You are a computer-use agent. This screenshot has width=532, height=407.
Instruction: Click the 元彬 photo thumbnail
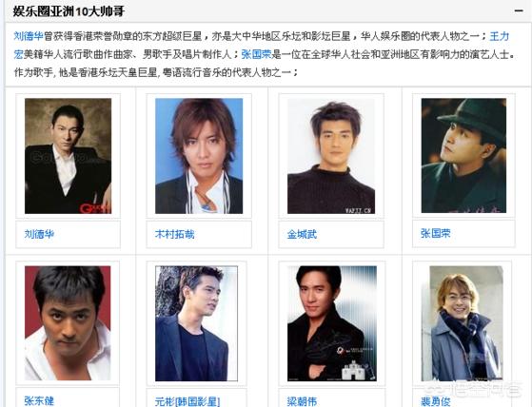coord(196,323)
